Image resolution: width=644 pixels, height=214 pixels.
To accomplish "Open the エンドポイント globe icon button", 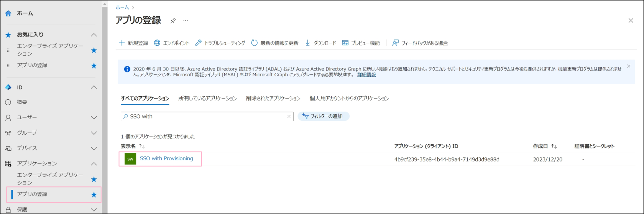I will coord(157,43).
